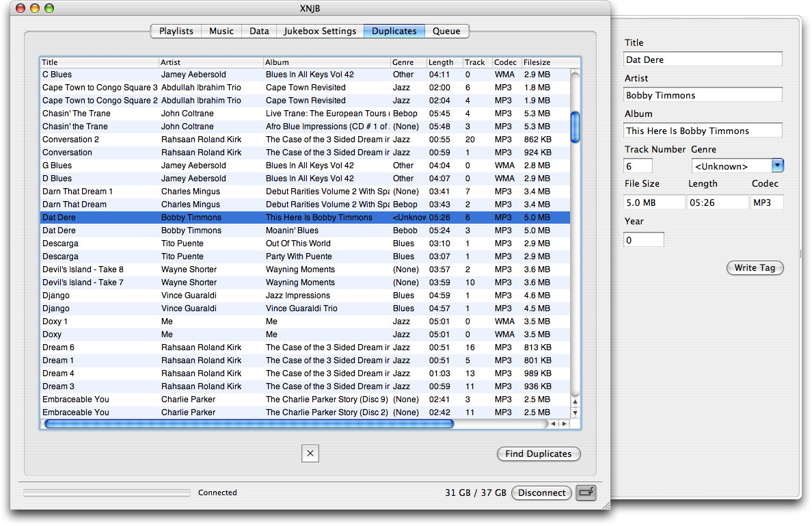Click the blue horizontal scrollbar thumb
Image resolution: width=812 pixels, height=526 pixels.
tap(249, 424)
